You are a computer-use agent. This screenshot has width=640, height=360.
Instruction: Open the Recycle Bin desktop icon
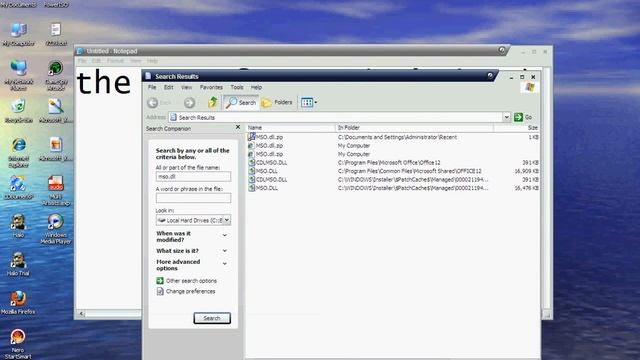[18, 111]
